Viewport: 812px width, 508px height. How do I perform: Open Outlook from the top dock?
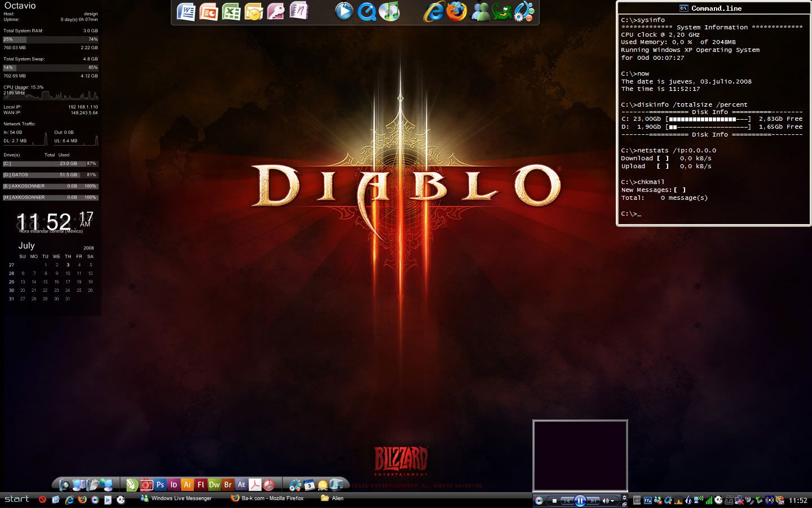(254, 12)
